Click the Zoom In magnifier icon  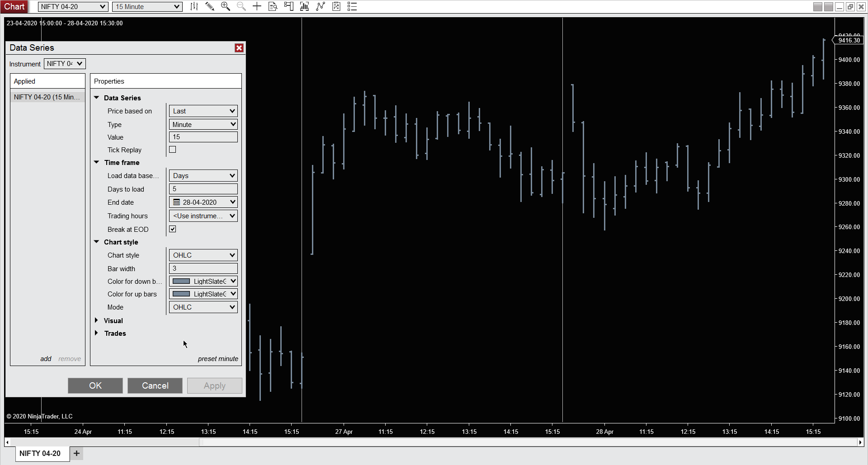point(225,6)
